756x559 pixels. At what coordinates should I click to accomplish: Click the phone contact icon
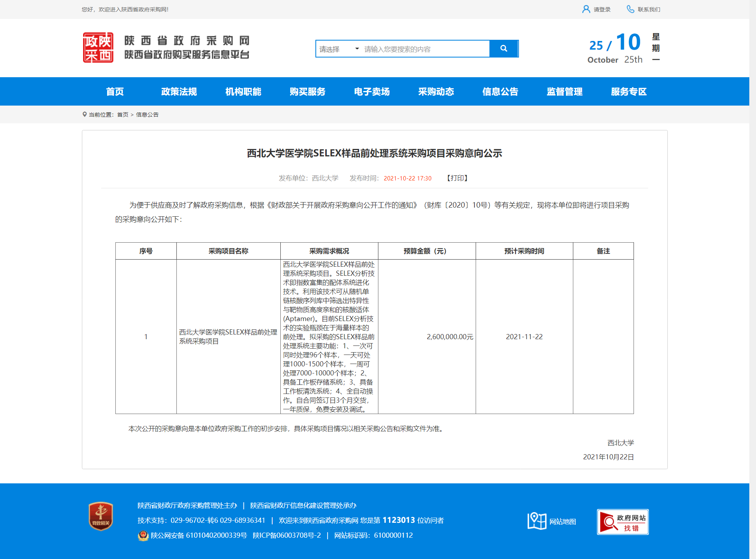click(x=630, y=9)
